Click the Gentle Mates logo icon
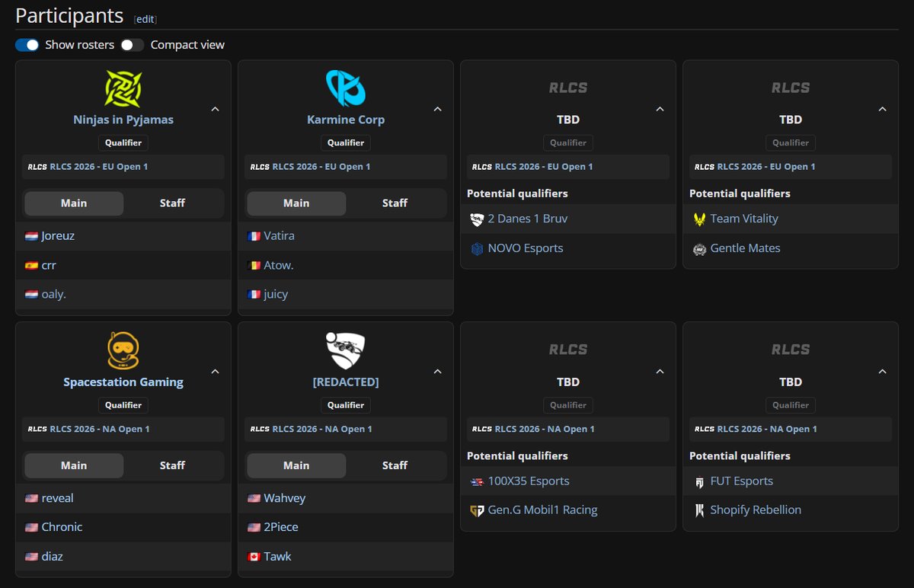Image resolution: width=914 pixels, height=588 pixels. 699,248
